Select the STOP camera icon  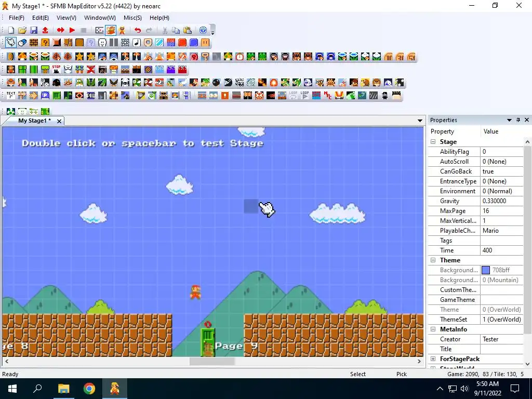56,70
